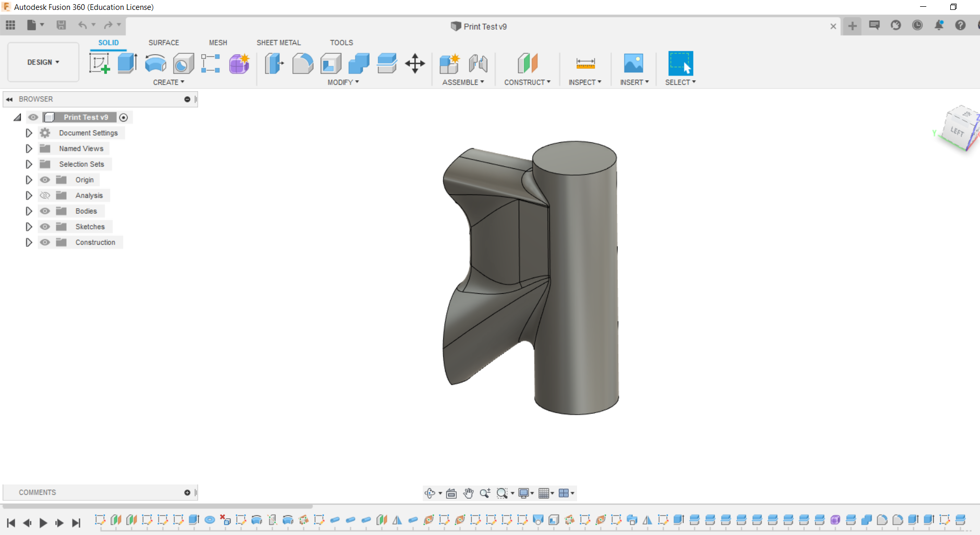Choose the Combine tool
Screen dimensions: 980x535
tap(359, 64)
